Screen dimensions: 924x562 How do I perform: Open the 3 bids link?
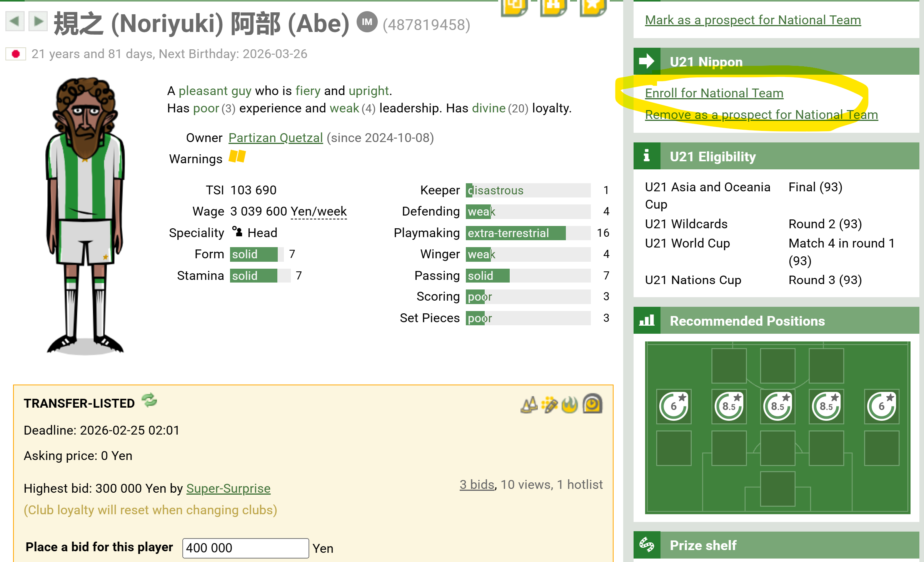(x=477, y=485)
